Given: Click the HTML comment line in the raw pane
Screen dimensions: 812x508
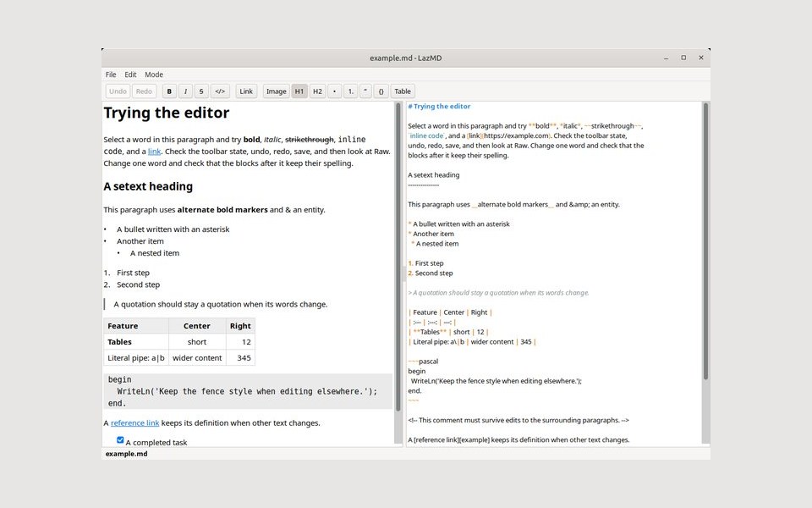Looking at the screenshot, I should [x=518, y=421].
